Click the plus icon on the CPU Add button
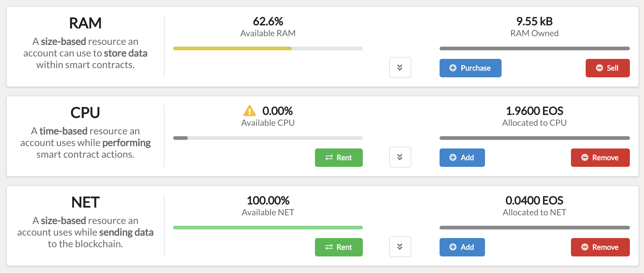Viewport: 644px width, 273px height. (452, 158)
